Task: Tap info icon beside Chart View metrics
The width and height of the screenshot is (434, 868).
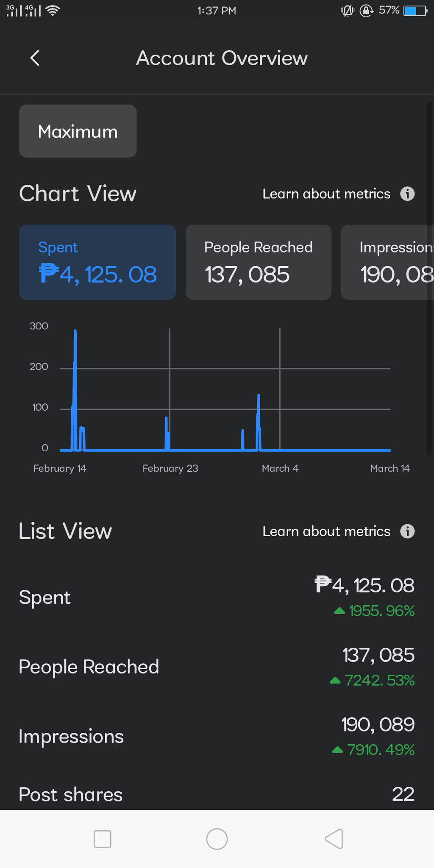Action: point(407,194)
